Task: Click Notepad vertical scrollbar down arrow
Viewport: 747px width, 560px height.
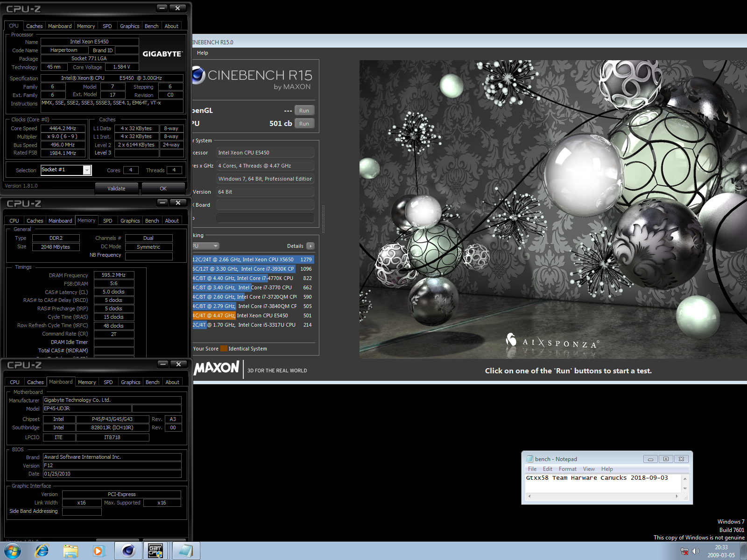Action: [685, 489]
